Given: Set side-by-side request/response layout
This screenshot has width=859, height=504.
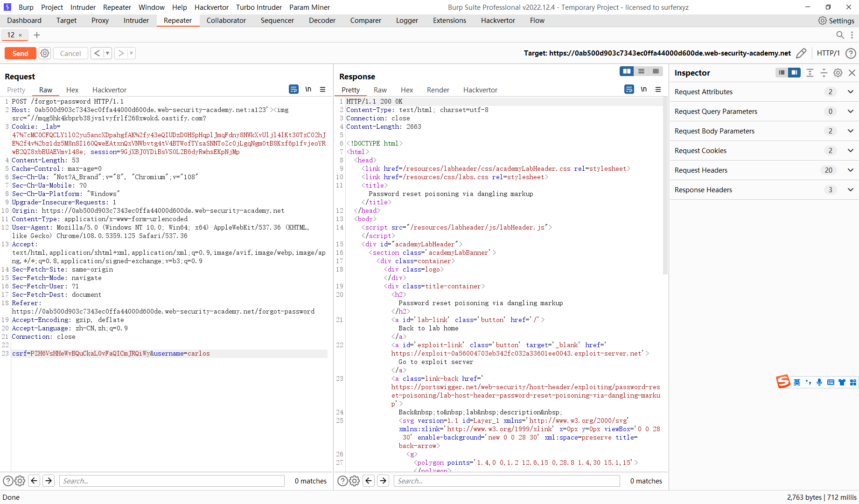Looking at the screenshot, I should 627,71.
